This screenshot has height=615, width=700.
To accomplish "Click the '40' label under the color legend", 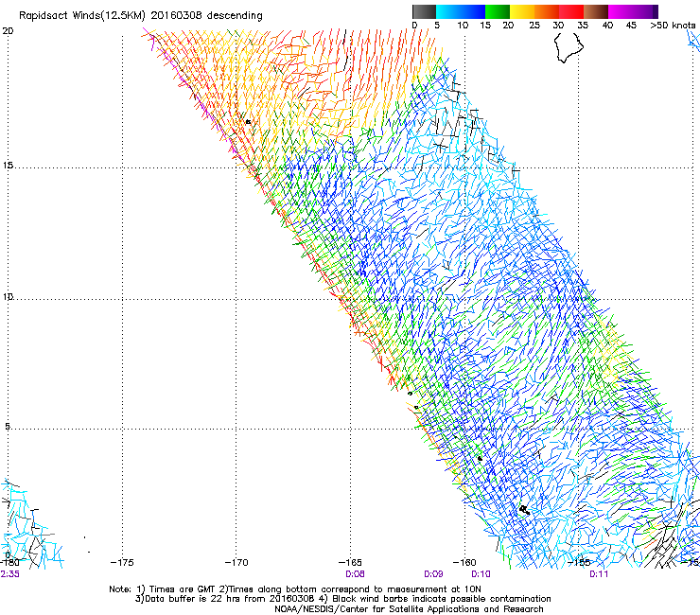I will coord(607,25).
